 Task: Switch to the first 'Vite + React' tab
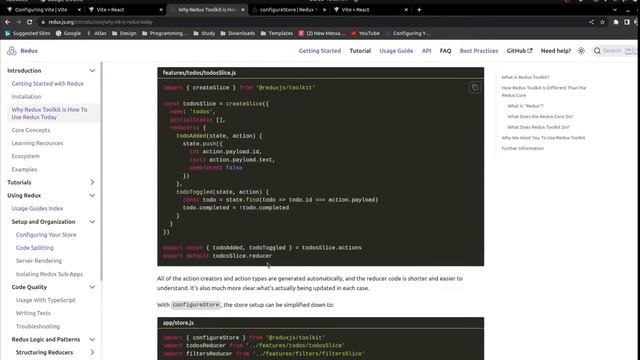coord(124,9)
